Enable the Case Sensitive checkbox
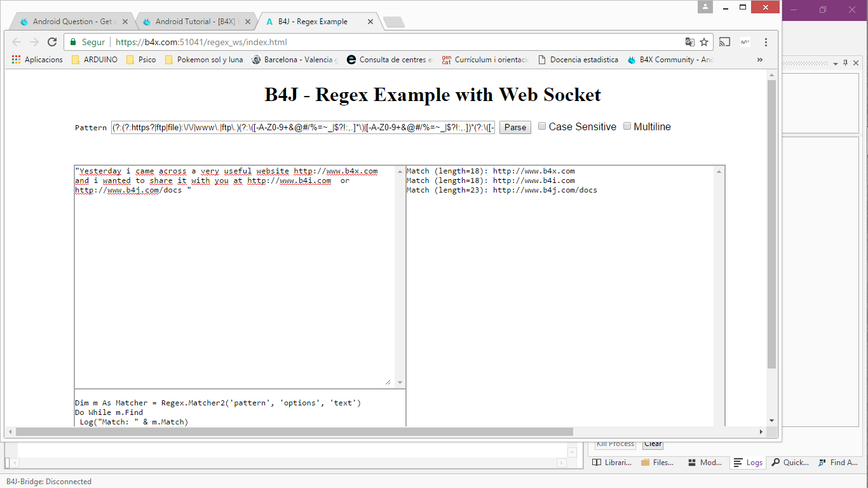The image size is (868, 488). click(542, 126)
